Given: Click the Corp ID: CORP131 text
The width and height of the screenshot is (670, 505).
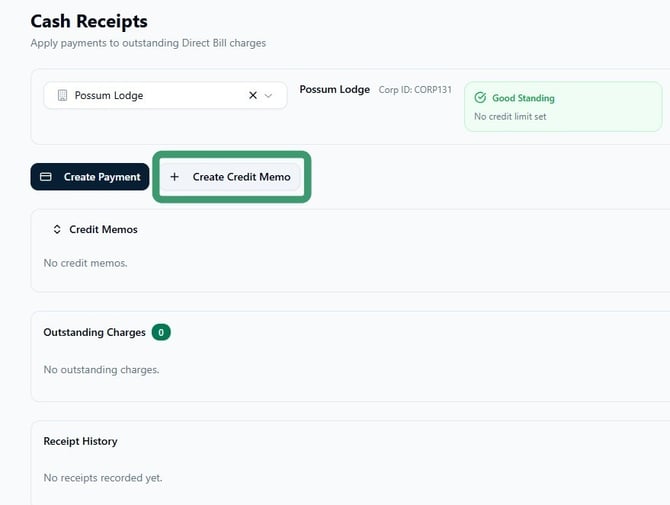Looking at the screenshot, I should 415,90.
